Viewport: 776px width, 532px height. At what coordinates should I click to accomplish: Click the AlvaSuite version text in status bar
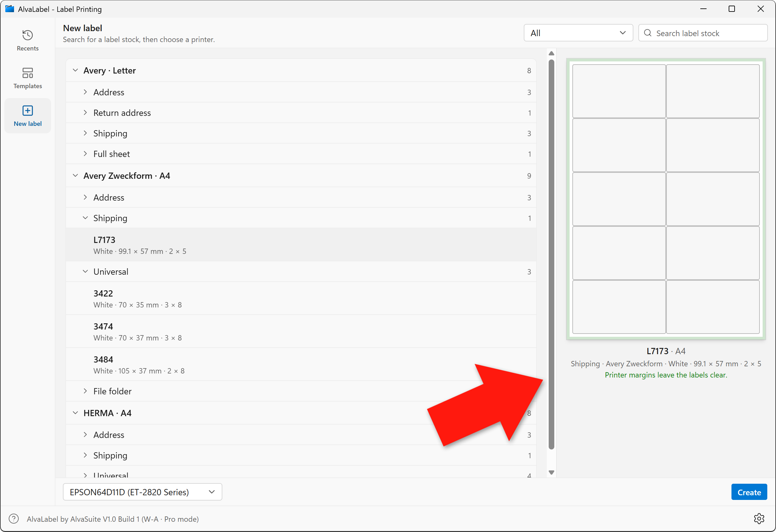(113, 519)
